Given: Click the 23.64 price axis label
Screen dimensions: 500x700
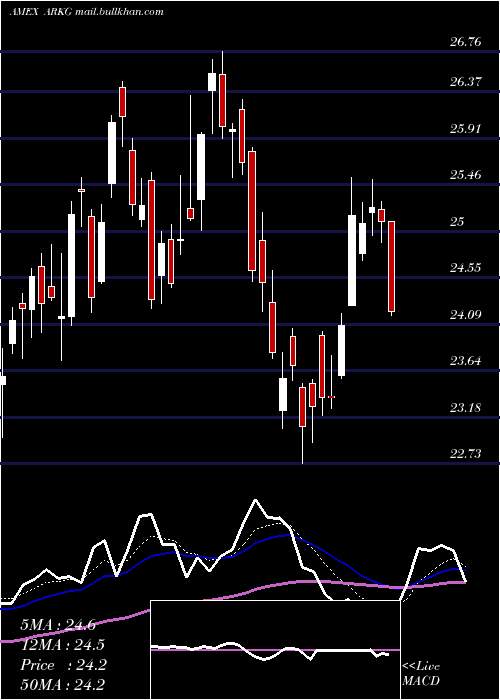Looking at the screenshot, I should tap(466, 361).
